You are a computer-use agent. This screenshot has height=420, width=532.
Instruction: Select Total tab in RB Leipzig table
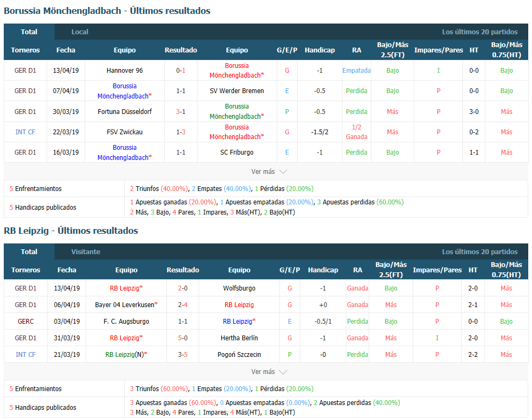[x=29, y=251]
